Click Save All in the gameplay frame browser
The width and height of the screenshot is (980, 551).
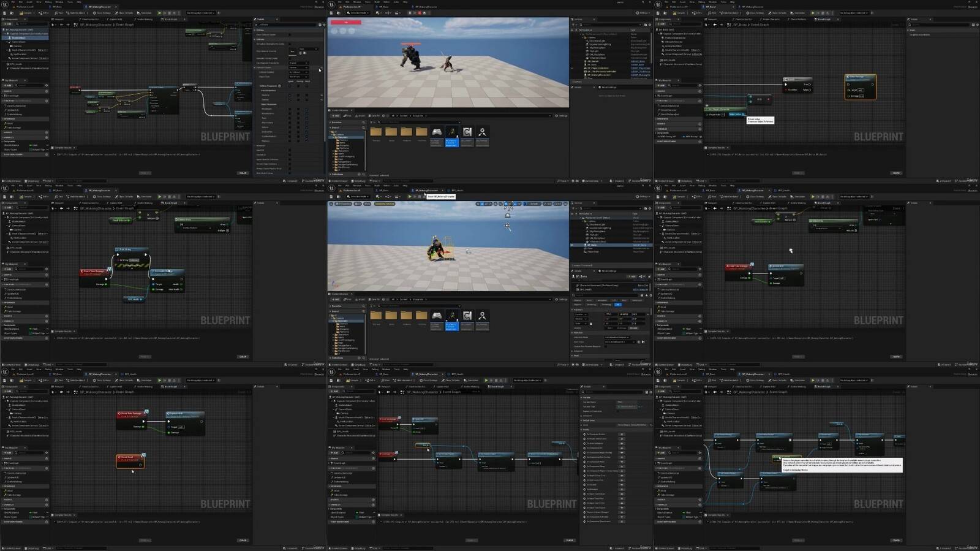374,116
